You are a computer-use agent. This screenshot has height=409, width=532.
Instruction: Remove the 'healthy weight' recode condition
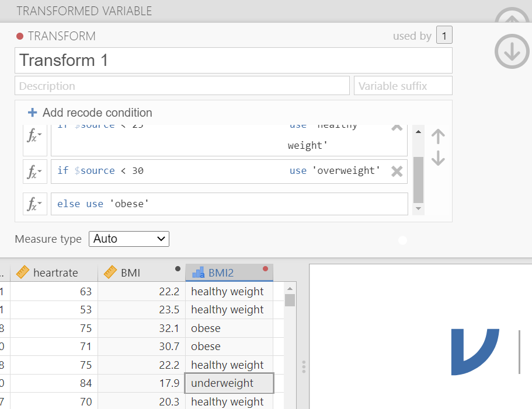[397, 127]
